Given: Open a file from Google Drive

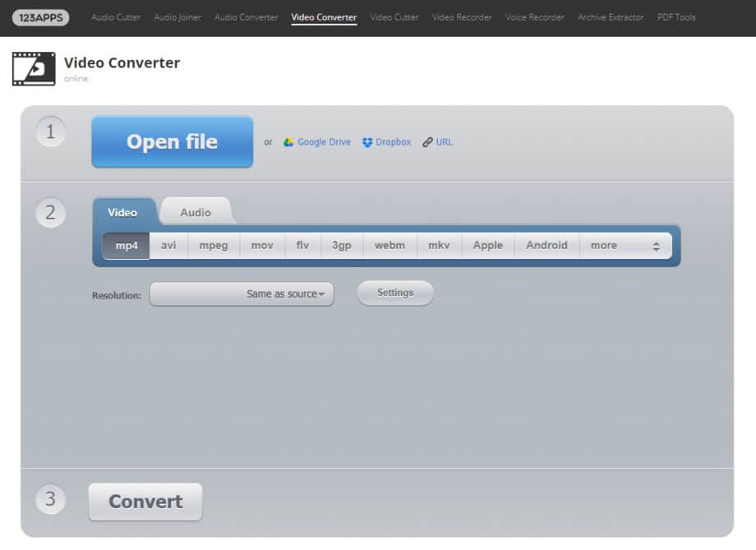Looking at the screenshot, I should tap(317, 141).
